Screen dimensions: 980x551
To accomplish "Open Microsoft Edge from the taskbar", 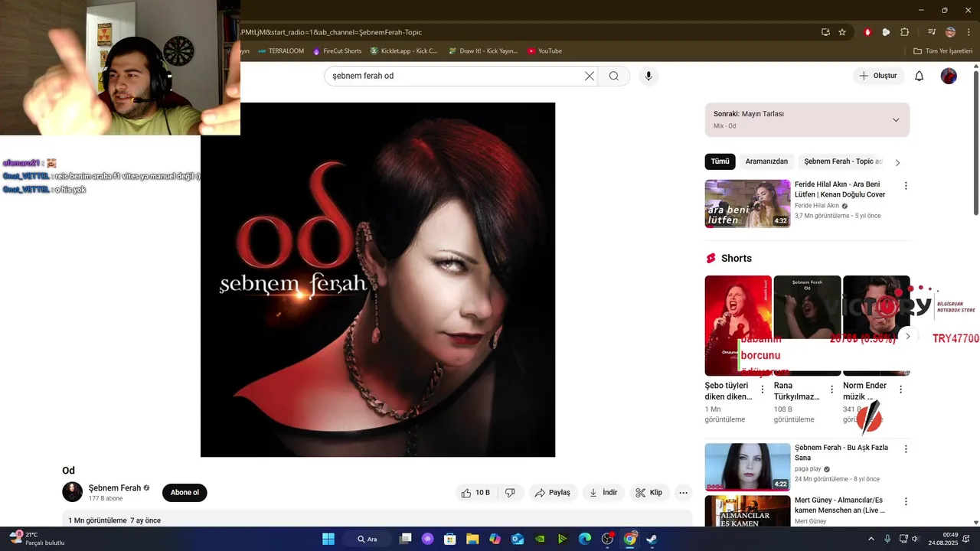I will pos(585,539).
